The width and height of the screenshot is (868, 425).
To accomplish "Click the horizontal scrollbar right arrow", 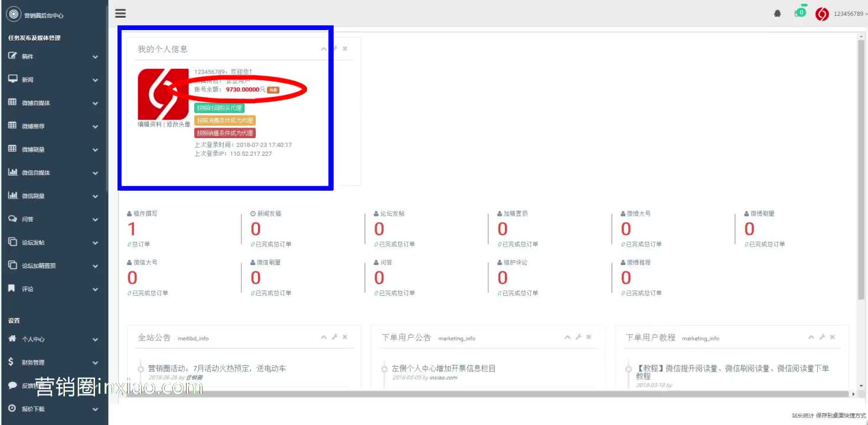I will 853,394.
